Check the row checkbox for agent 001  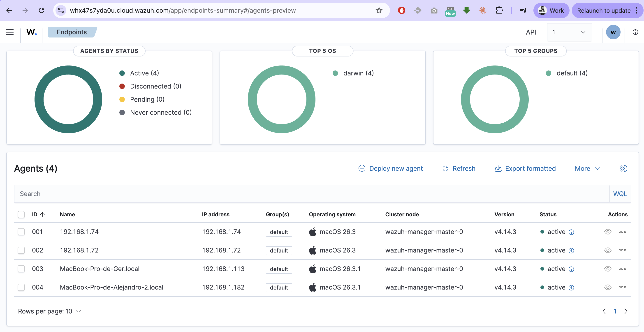click(21, 232)
